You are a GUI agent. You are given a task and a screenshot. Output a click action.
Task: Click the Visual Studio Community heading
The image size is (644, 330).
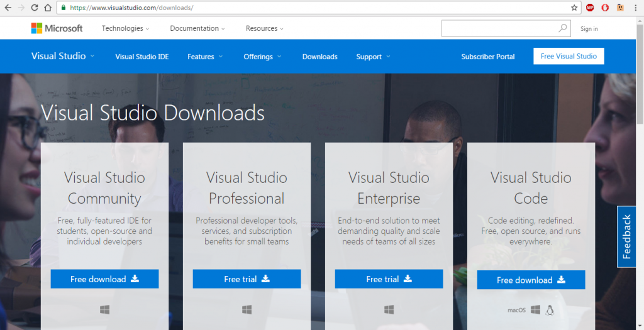point(105,188)
